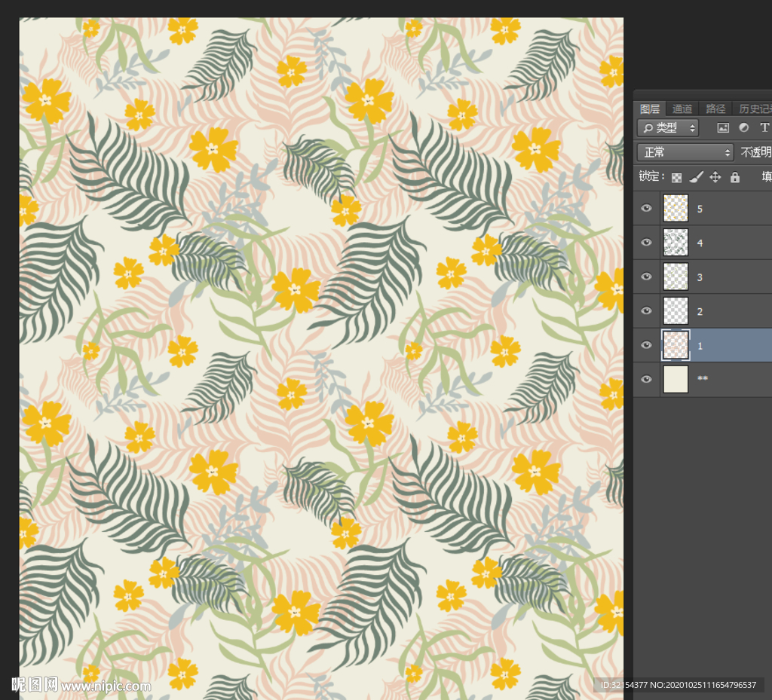
Task: Click the type layer filter icon
Action: click(764, 128)
